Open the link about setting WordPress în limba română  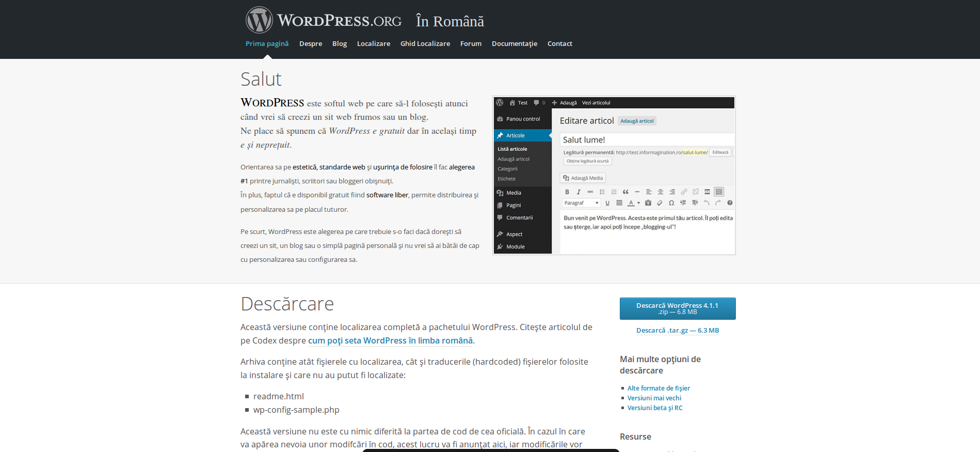tap(390, 341)
